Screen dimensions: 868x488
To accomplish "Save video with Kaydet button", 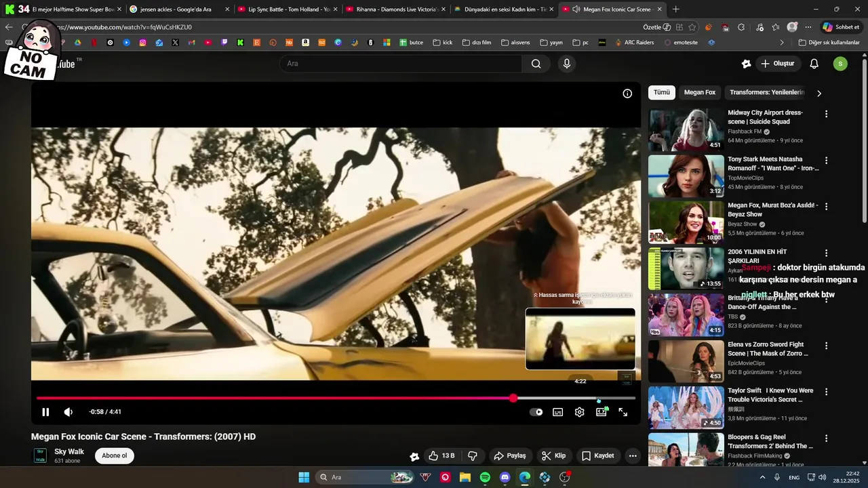I will (x=597, y=455).
